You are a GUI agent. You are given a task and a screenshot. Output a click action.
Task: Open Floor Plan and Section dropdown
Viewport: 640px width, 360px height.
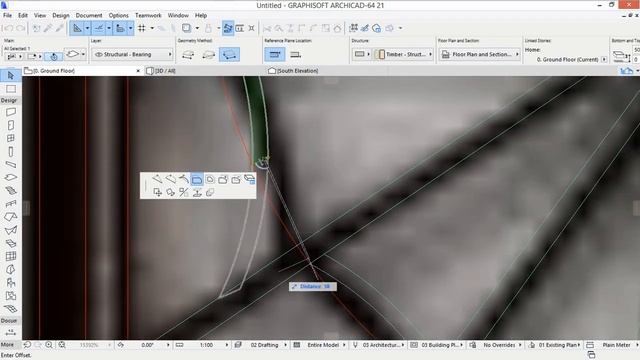tap(480, 54)
